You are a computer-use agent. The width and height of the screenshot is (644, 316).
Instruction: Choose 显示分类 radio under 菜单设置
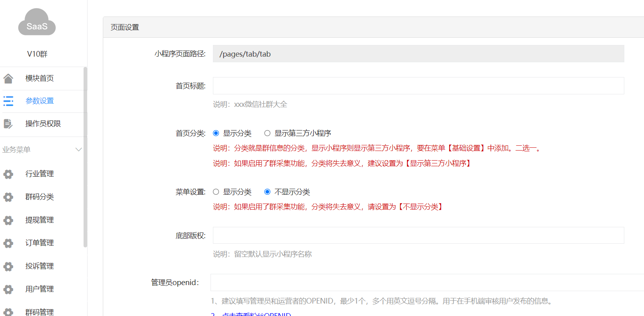tap(216, 192)
